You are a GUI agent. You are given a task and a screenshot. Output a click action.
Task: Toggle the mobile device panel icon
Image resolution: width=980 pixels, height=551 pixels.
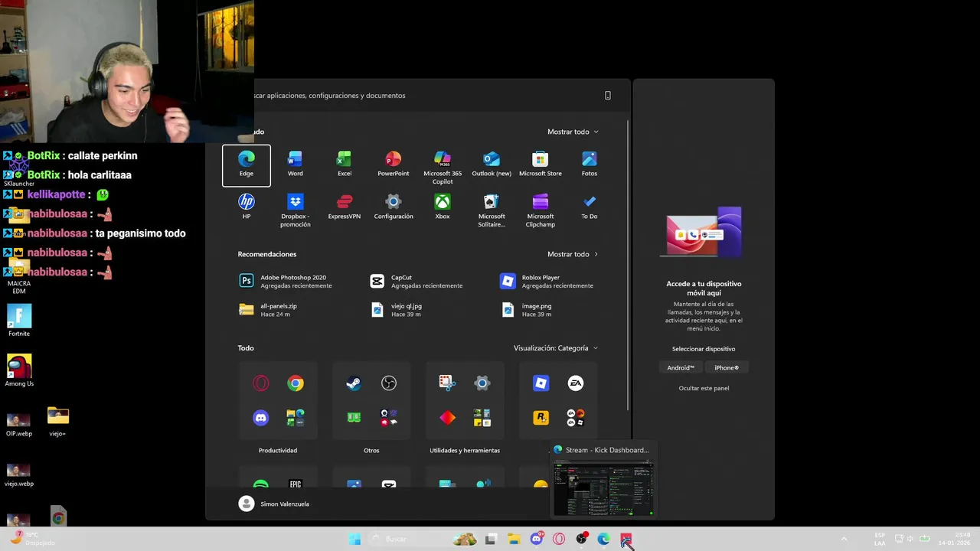(x=608, y=96)
